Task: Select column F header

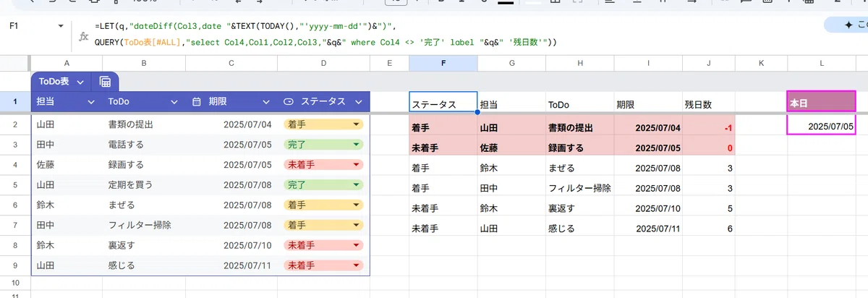Action: pos(443,64)
